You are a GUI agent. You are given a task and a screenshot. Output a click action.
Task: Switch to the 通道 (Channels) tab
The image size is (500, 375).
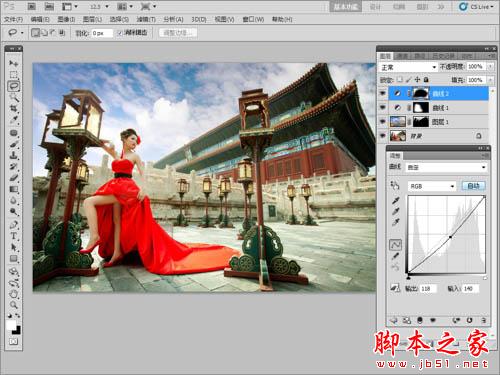click(402, 56)
